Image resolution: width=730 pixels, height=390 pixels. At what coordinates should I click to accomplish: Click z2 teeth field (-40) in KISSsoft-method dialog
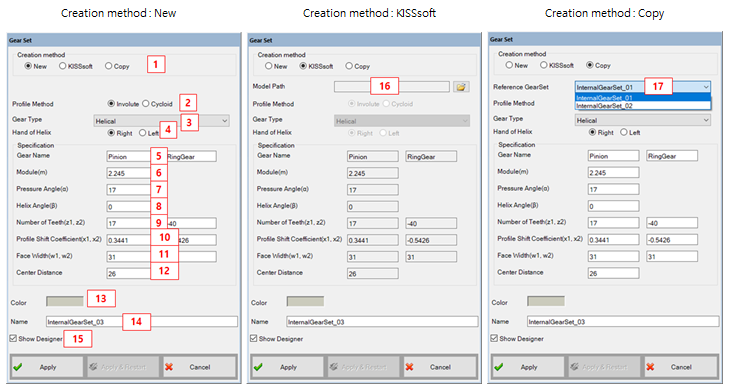(431, 223)
